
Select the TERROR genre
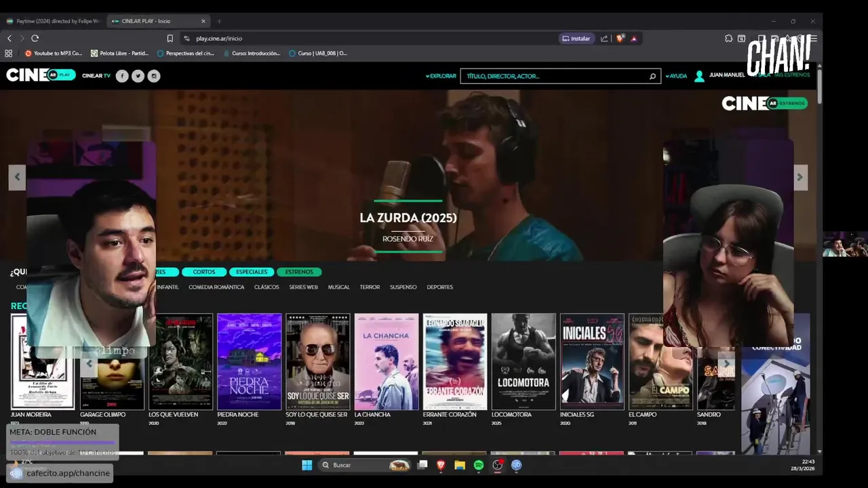point(370,287)
